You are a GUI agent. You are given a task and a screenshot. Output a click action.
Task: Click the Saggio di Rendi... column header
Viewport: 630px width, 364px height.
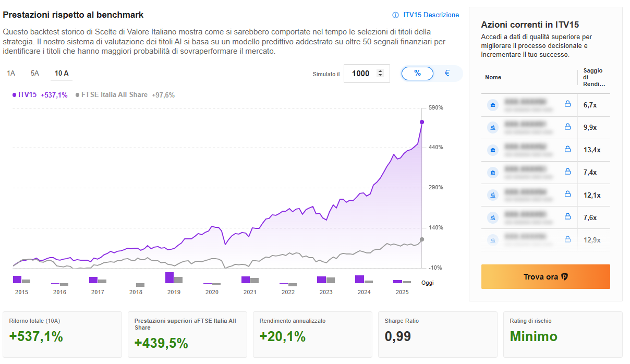pos(593,77)
